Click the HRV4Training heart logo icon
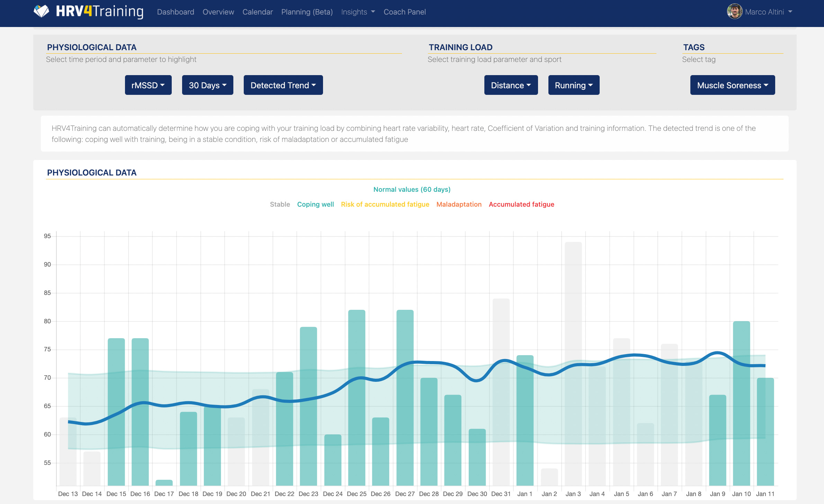 pos(42,11)
